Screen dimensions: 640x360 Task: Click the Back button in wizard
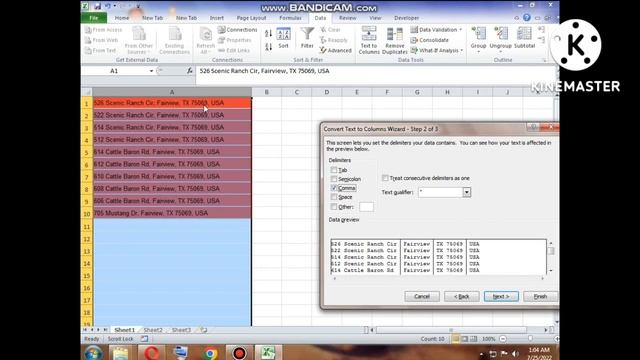[x=461, y=296]
